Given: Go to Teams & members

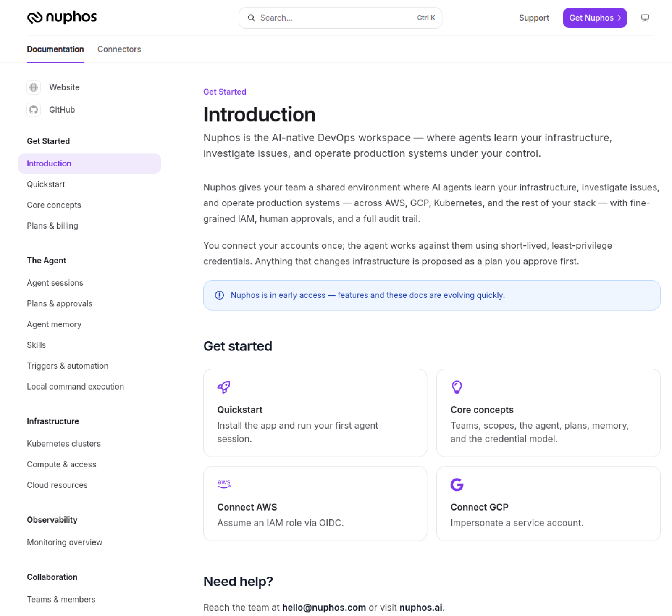Looking at the screenshot, I should click(61, 599).
